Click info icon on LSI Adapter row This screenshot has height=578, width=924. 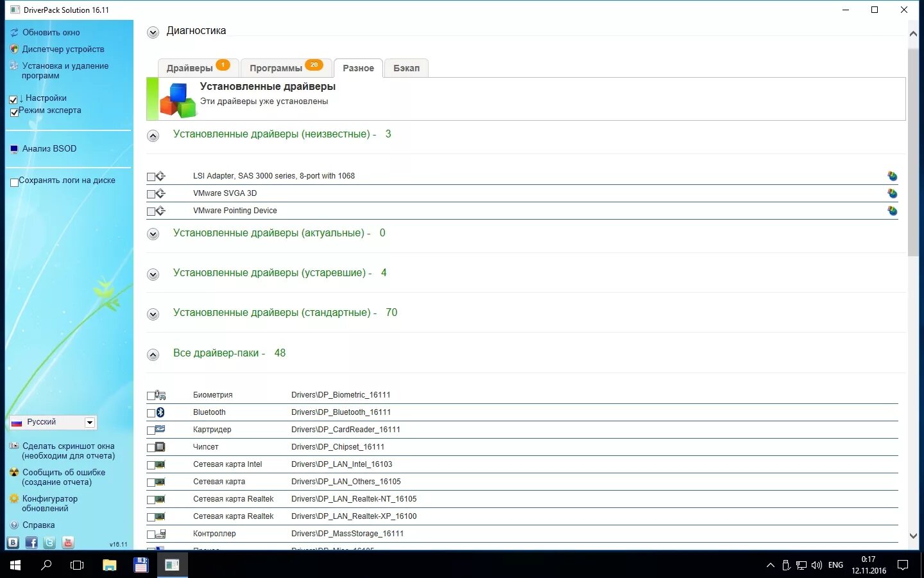click(x=892, y=176)
